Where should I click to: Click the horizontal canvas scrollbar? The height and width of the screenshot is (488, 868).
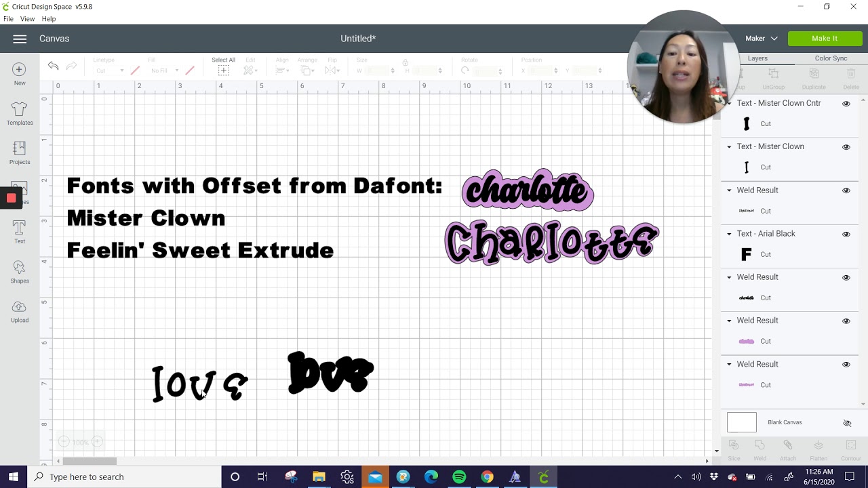click(90, 462)
